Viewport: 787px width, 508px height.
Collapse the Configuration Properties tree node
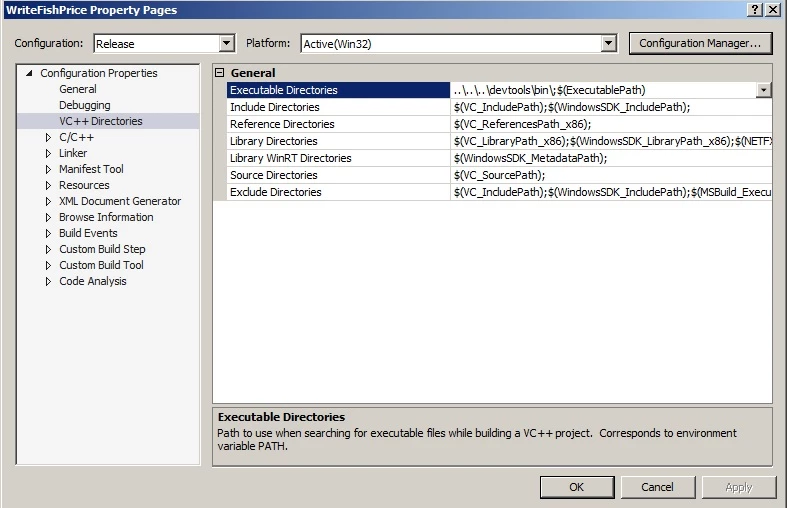pyautogui.click(x=29, y=73)
